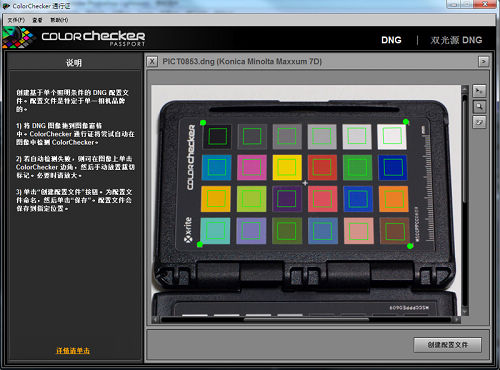The image size is (500, 370).
Task: Click the horizontal scrollbar under the image
Action: click(x=306, y=320)
